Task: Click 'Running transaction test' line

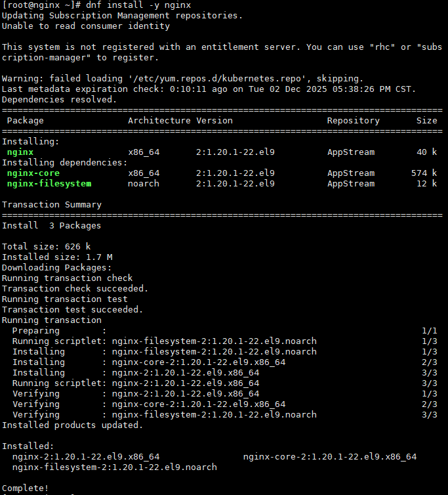Action: pos(65,299)
